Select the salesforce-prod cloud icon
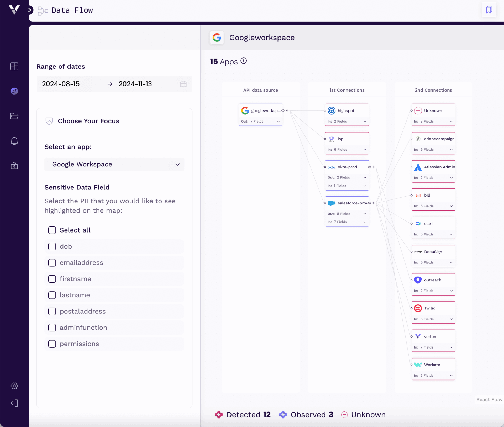 click(332, 203)
